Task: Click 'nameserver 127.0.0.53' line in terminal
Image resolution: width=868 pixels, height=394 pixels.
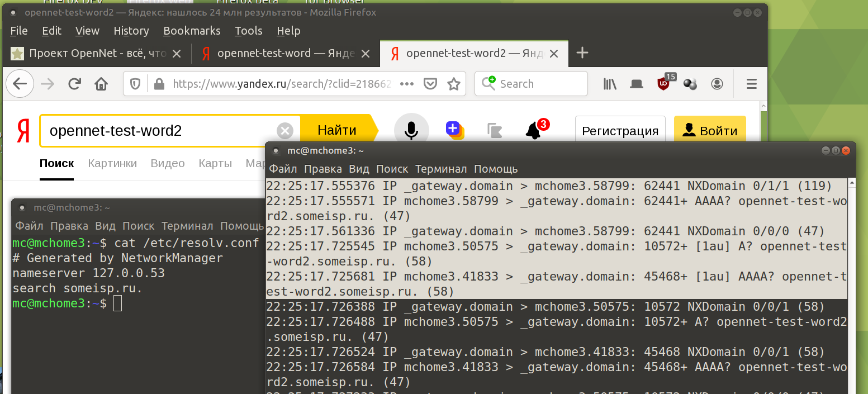Action: point(88,273)
